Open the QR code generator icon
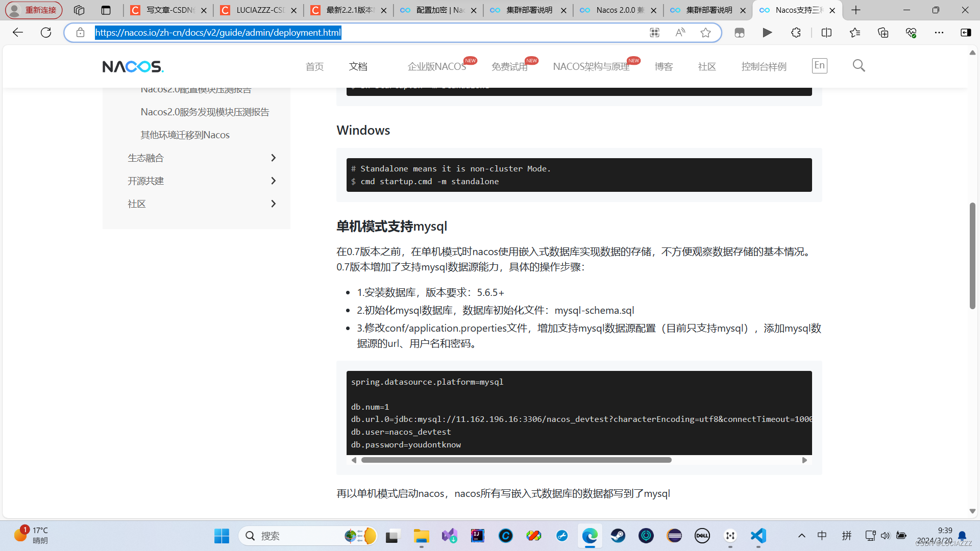Screen dimensions: 980x551 654,33
